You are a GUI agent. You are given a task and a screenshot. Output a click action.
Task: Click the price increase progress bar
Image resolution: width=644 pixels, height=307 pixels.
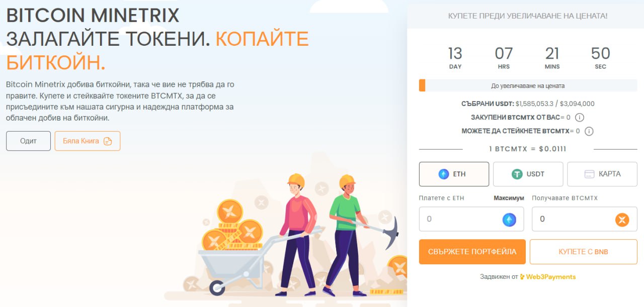528,85
